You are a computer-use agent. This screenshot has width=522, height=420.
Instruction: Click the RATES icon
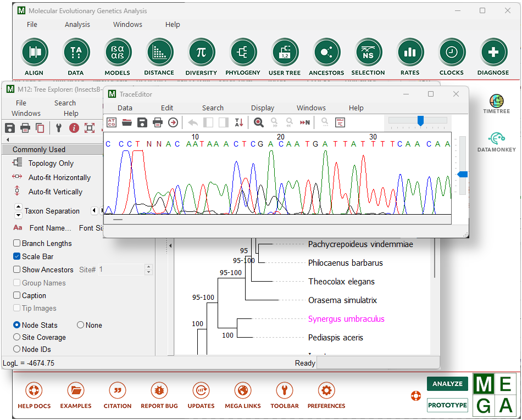tap(410, 52)
